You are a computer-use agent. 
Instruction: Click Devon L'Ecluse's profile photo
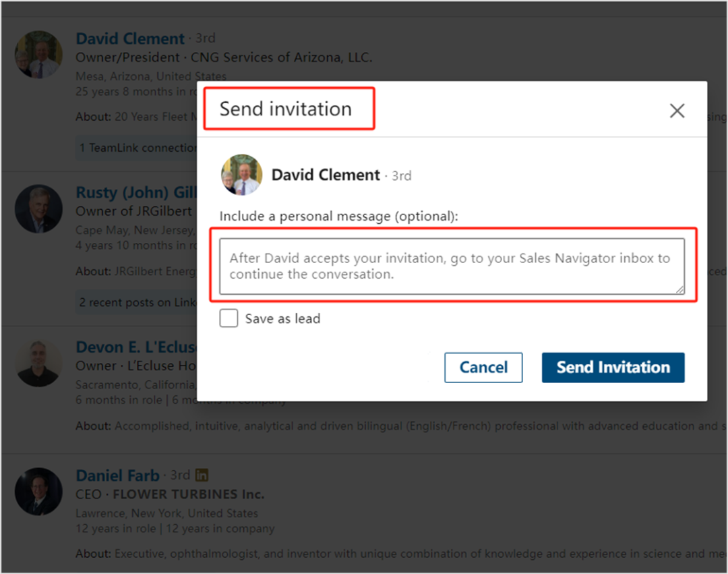pyautogui.click(x=39, y=364)
